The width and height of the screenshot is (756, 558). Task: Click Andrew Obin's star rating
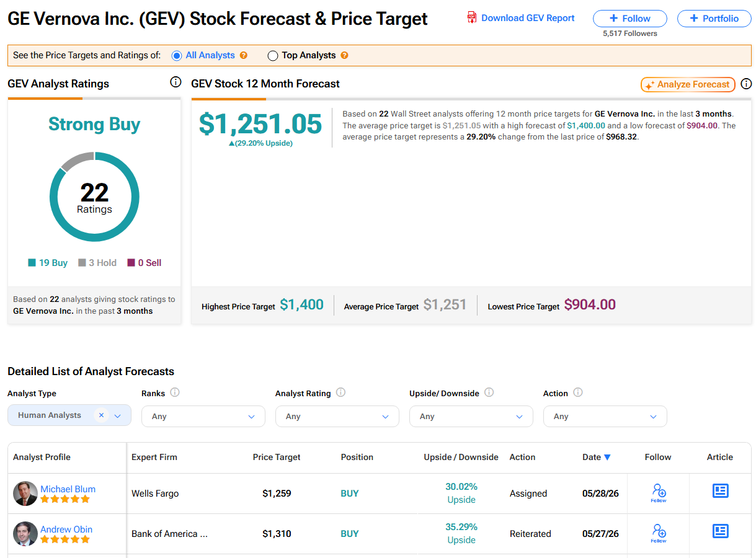click(65, 539)
